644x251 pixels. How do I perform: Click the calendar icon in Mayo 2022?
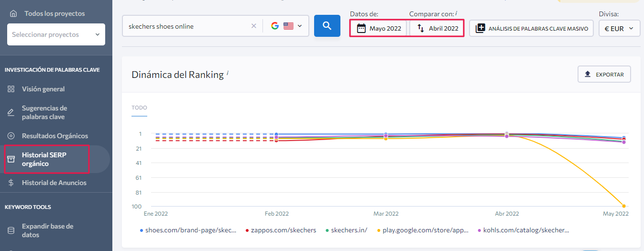[361, 28]
